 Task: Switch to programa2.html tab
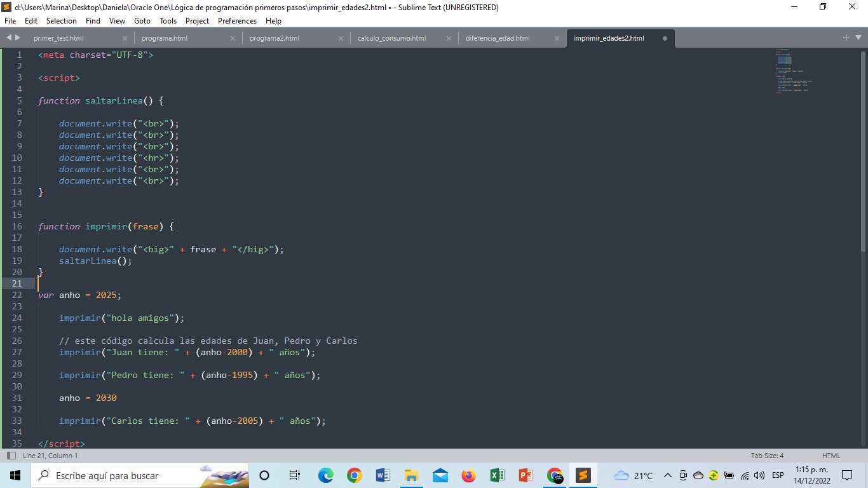(275, 38)
